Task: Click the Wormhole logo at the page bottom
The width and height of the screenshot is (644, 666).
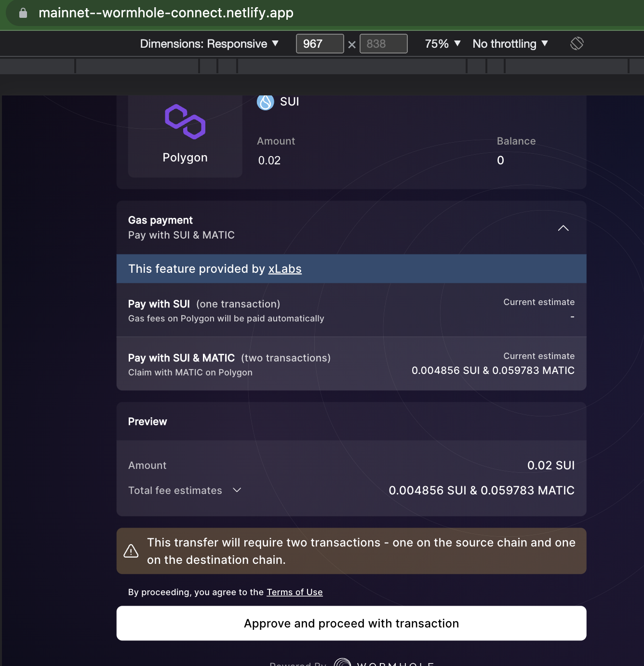Action: 343,663
